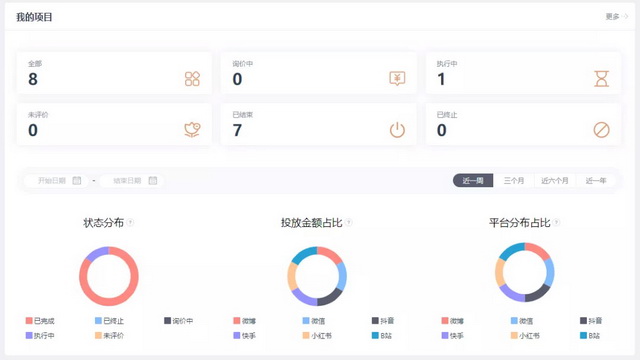The image size is (640, 360).
Task: Toggle 微信 legend under 平台分布占比 chart
Action: 522,321
